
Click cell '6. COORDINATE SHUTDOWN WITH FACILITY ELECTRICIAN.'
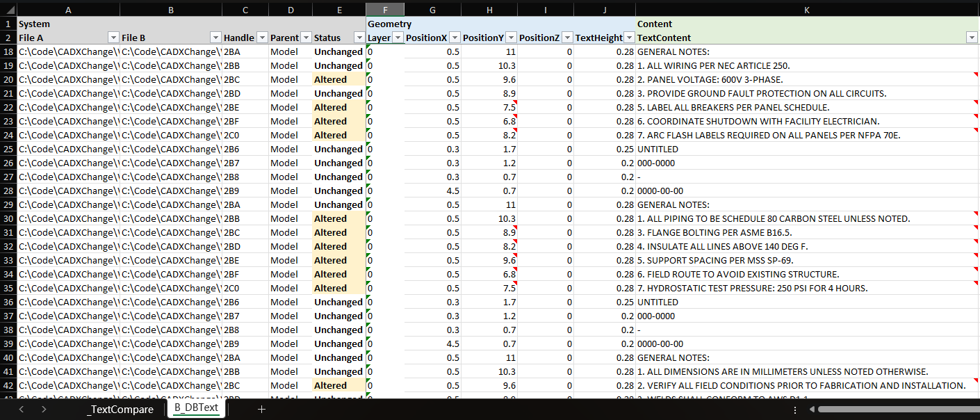coord(807,121)
